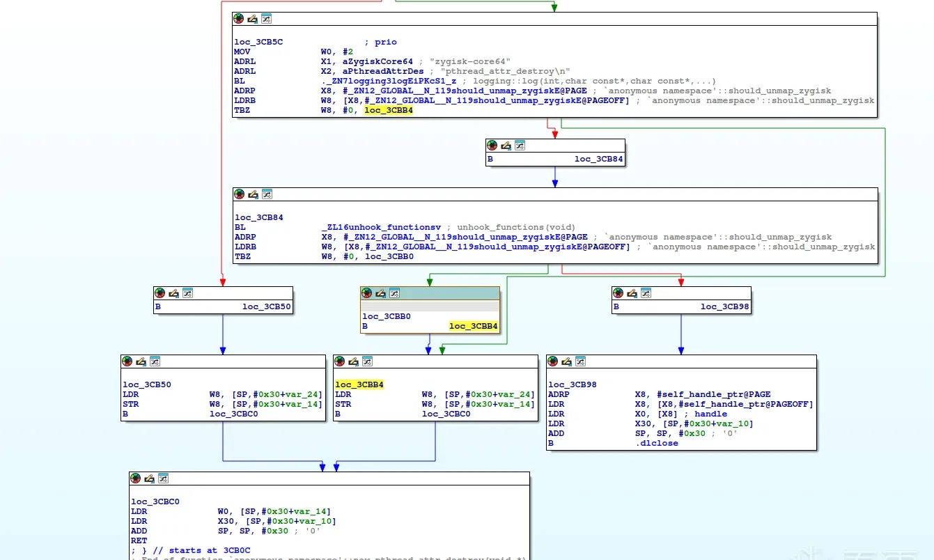This screenshot has height=560, width=934.
Task: Click color palette icon on the dlclose node
Action: click(553, 361)
